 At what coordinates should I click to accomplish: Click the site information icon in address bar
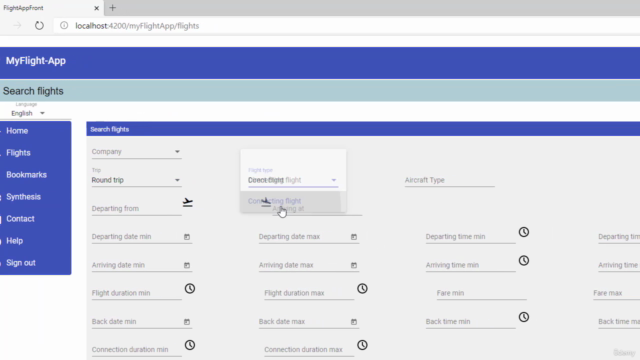64,26
